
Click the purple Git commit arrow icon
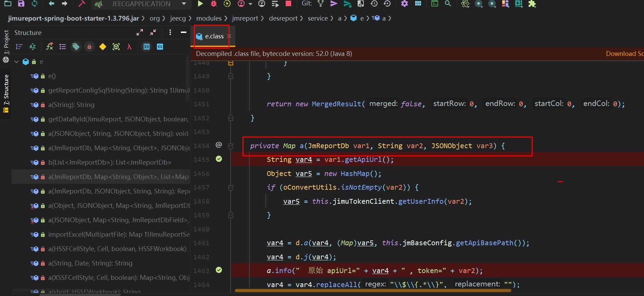(334, 4)
